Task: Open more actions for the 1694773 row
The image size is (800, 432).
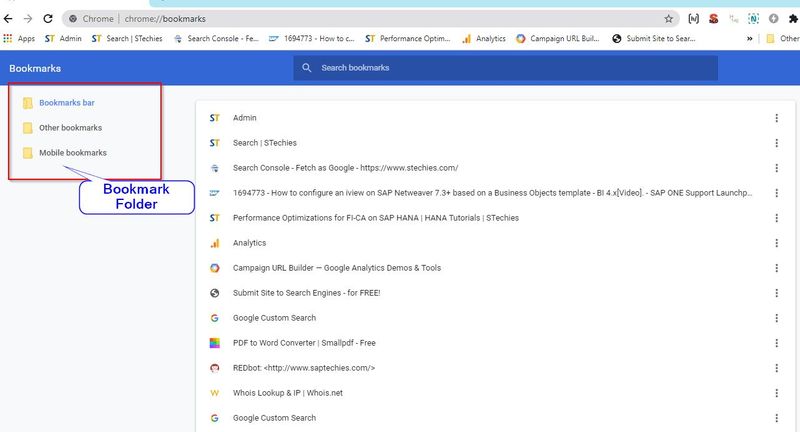Action: (x=776, y=193)
